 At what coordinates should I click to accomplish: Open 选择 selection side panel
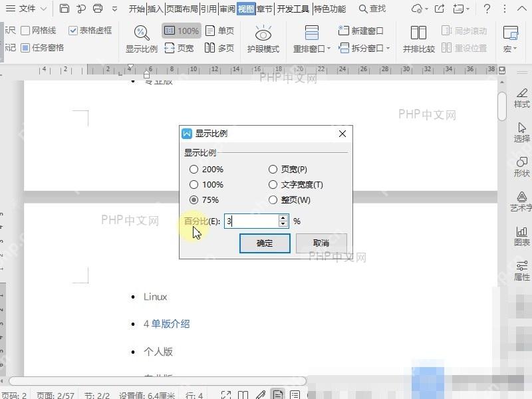point(522,132)
